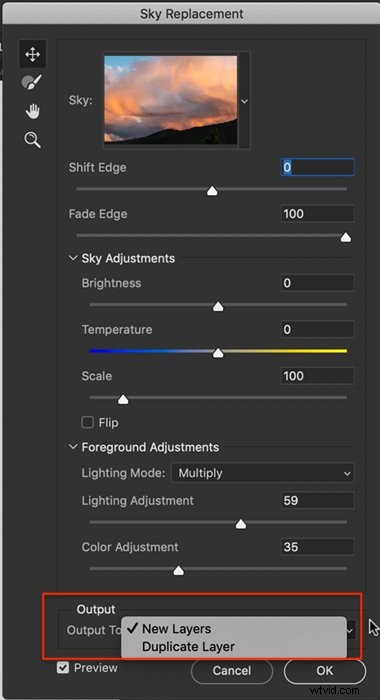Click the sunset sky thumbnail
This screenshot has height=700, width=380.
pos(171,100)
